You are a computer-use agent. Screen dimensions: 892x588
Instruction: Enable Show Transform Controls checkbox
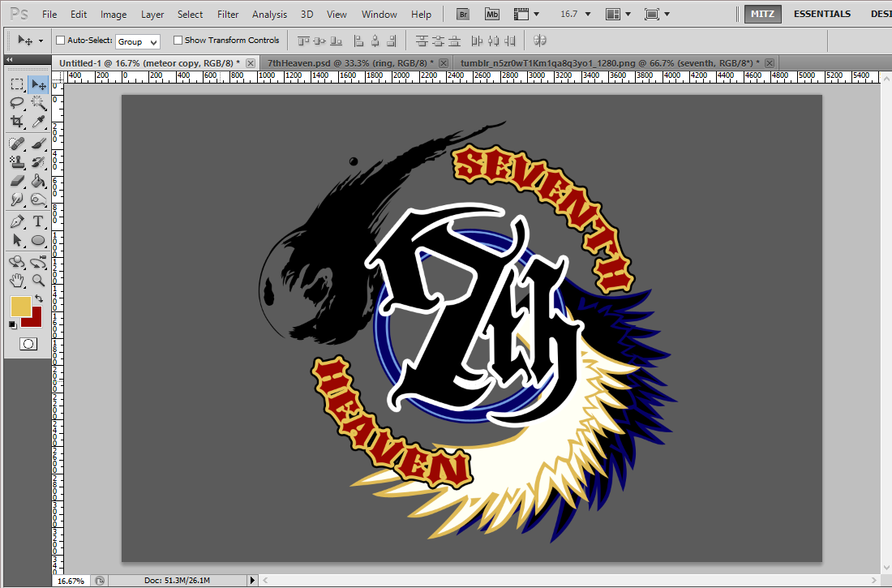tap(178, 40)
